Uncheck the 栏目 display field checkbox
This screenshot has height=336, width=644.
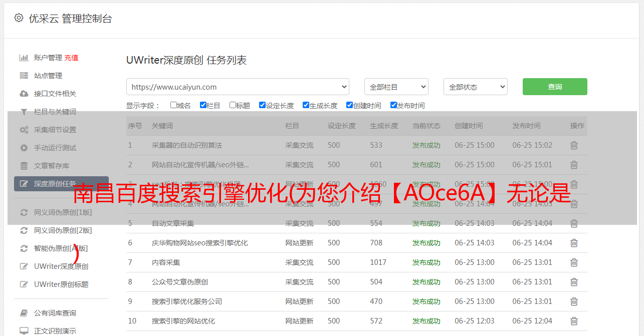click(203, 105)
